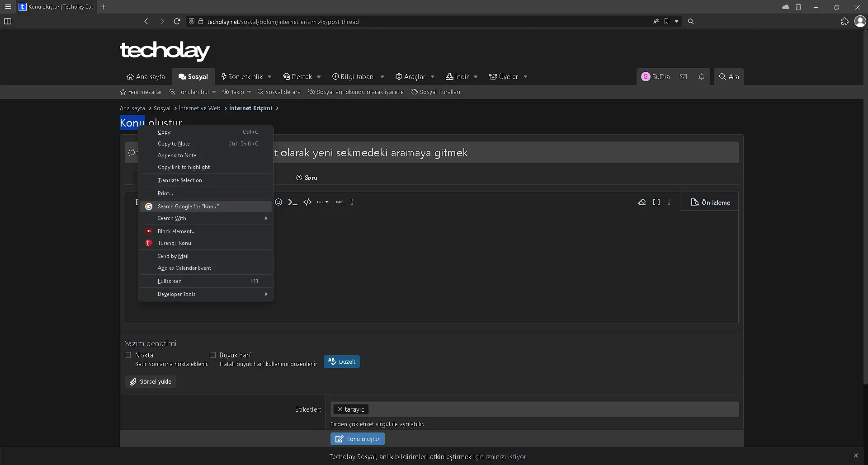Choose Copy link to highlight
This screenshot has width=868, height=465.
click(x=206, y=167)
